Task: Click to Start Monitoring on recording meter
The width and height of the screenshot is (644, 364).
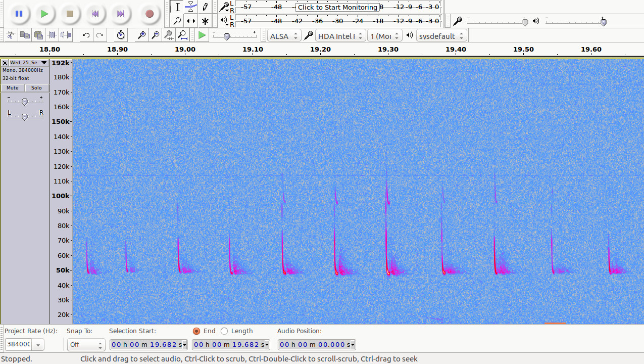Action: pyautogui.click(x=337, y=7)
